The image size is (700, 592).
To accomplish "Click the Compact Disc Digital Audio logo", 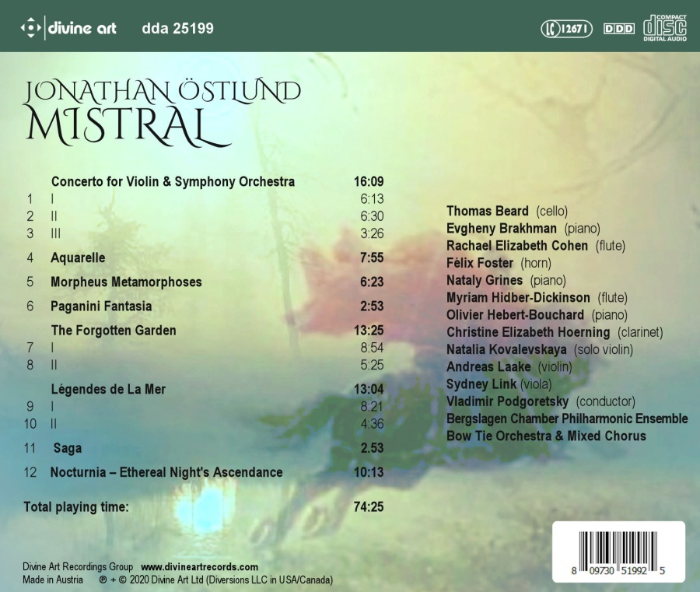I will [665, 28].
